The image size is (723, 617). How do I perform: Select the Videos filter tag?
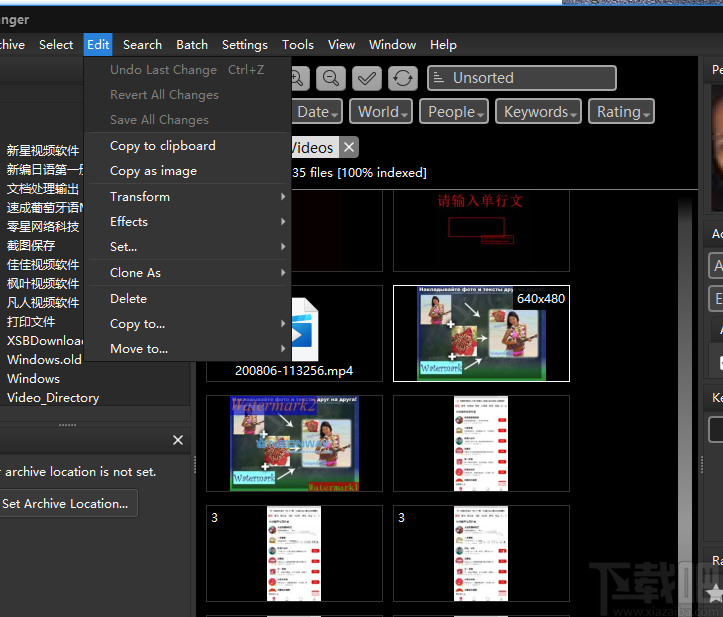coord(315,148)
